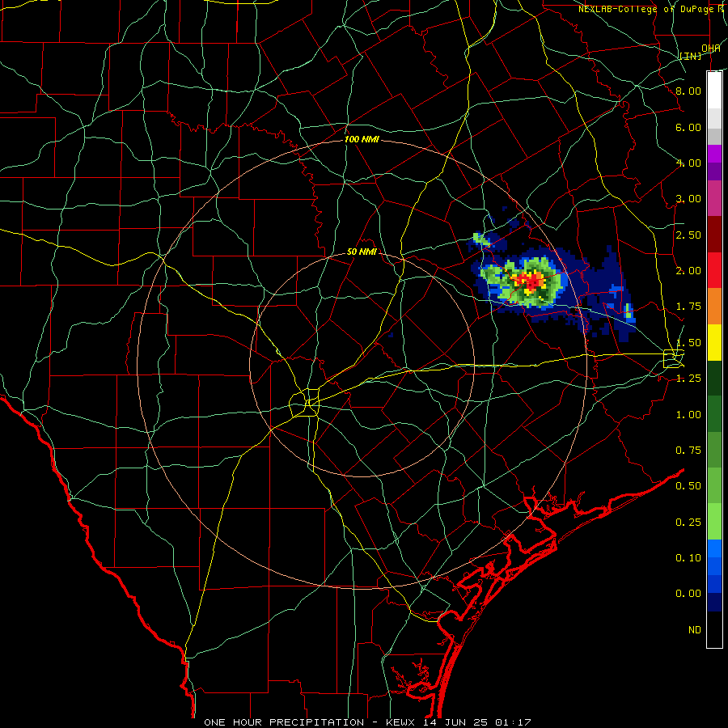Viewport: 728px width, 728px height.
Task: Click the 3.00 legend value
Action: [x=688, y=199]
